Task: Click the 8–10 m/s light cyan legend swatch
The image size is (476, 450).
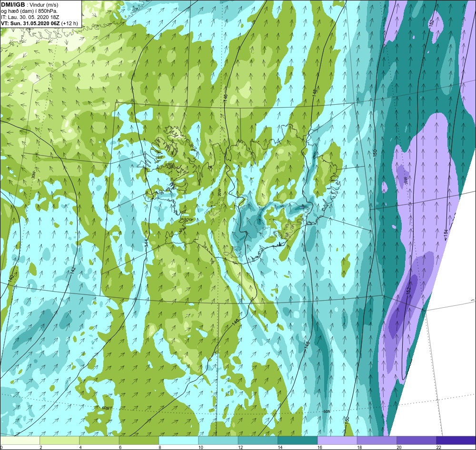Action: pos(178,440)
